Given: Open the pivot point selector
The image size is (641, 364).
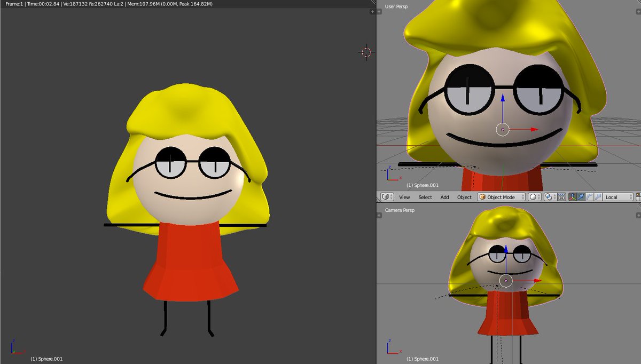Looking at the screenshot, I should (x=551, y=197).
